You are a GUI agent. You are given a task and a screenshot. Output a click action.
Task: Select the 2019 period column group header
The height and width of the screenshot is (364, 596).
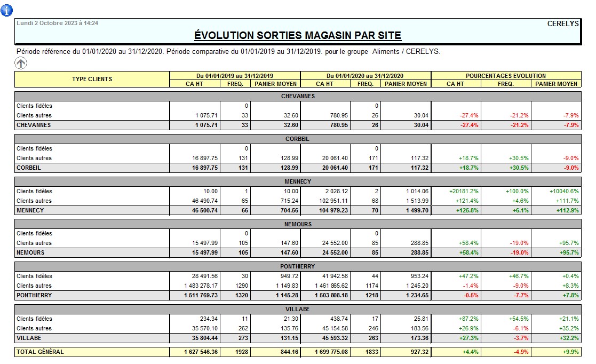235,76
